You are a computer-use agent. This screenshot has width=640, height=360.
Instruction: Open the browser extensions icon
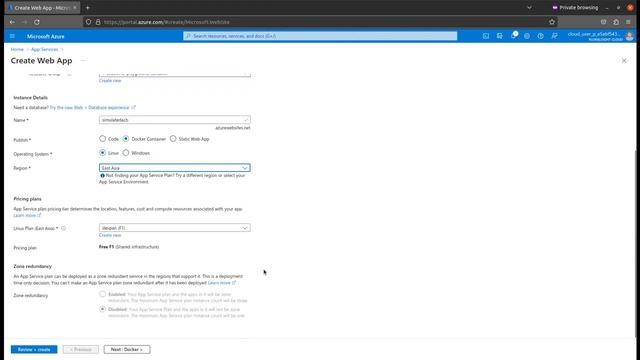pos(616,22)
